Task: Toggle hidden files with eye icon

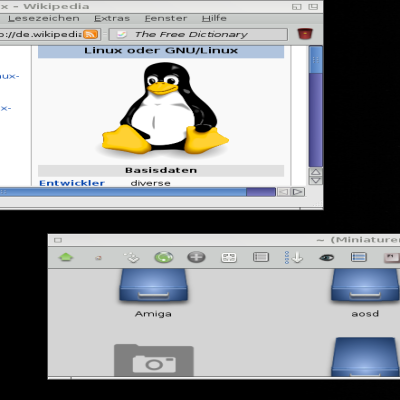Action: point(326,257)
